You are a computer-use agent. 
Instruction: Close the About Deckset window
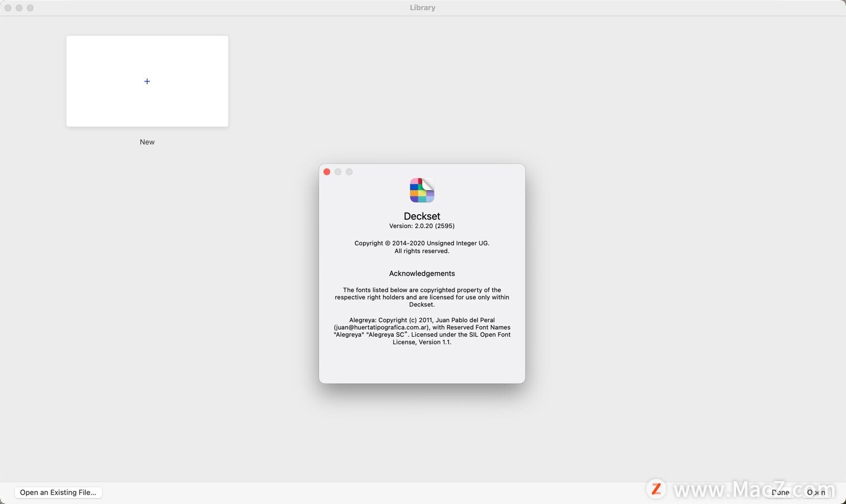pyautogui.click(x=327, y=172)
